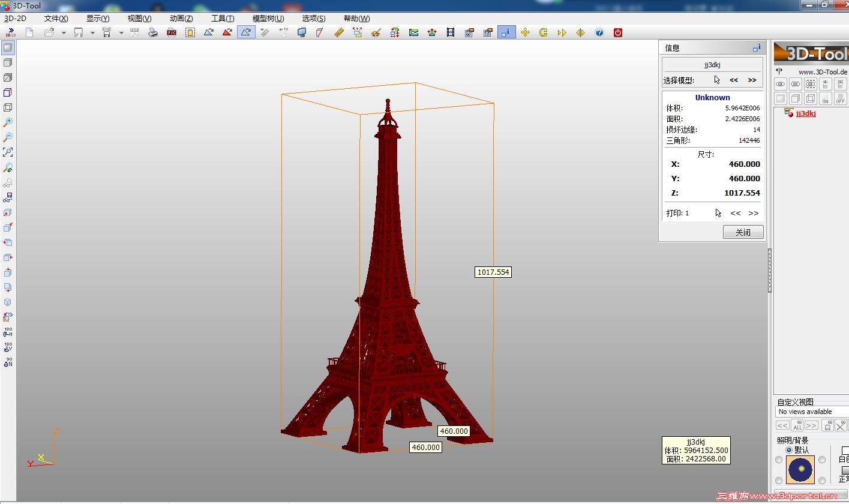Click the show-all eye icon in model panel
The height and width of the screenshot is (504, 849).
(781, 84)
